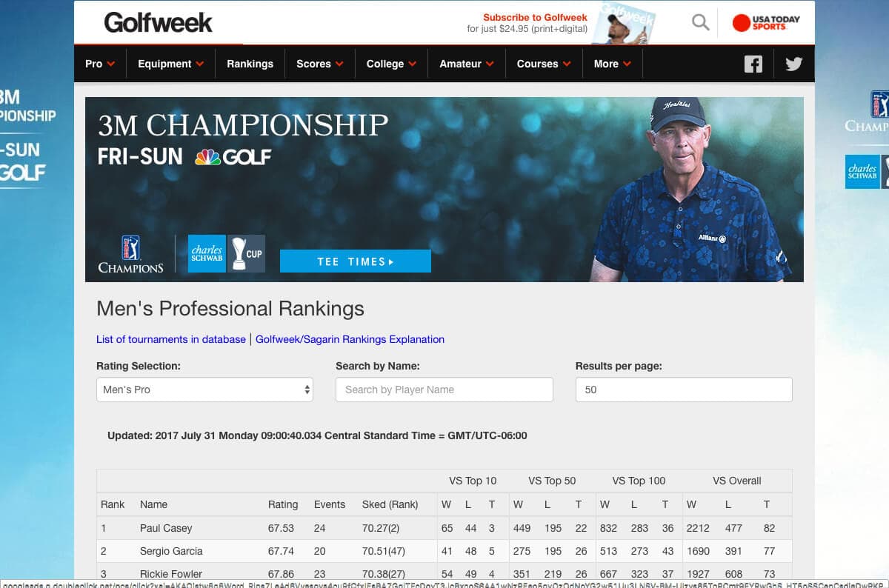The height and width of the screenshot is (588, 889).
Task: Click the NBC Golf logo in banner
Action: [233, 157]
